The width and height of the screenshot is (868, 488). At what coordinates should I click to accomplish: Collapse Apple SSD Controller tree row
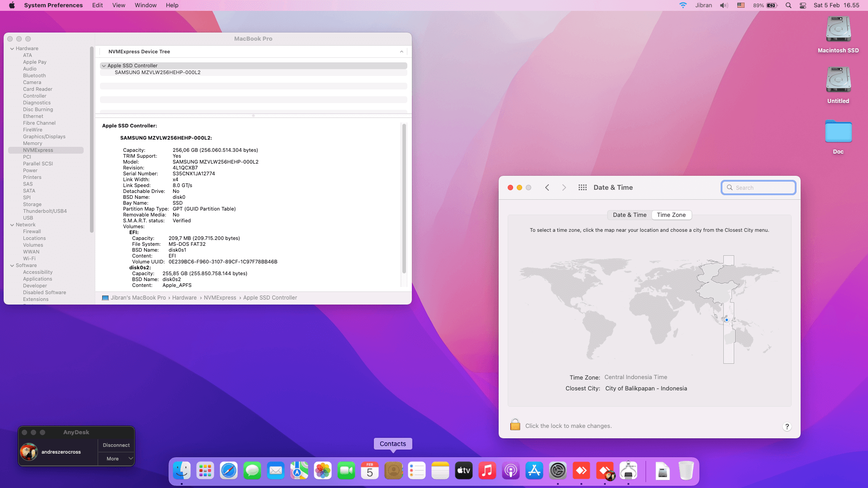tap(104, 66)
